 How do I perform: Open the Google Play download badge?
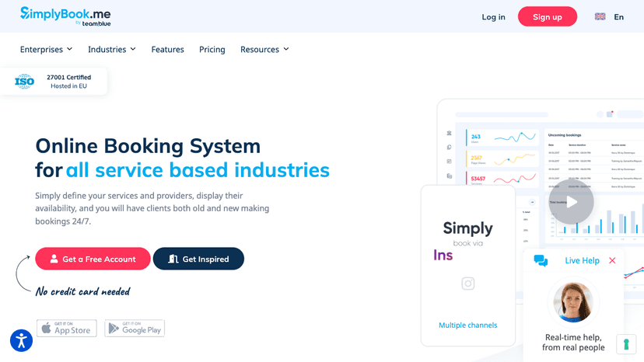point(135,329)
